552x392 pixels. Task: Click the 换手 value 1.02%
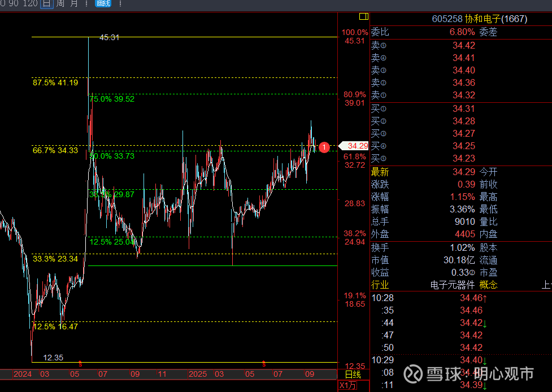[463, 248]
